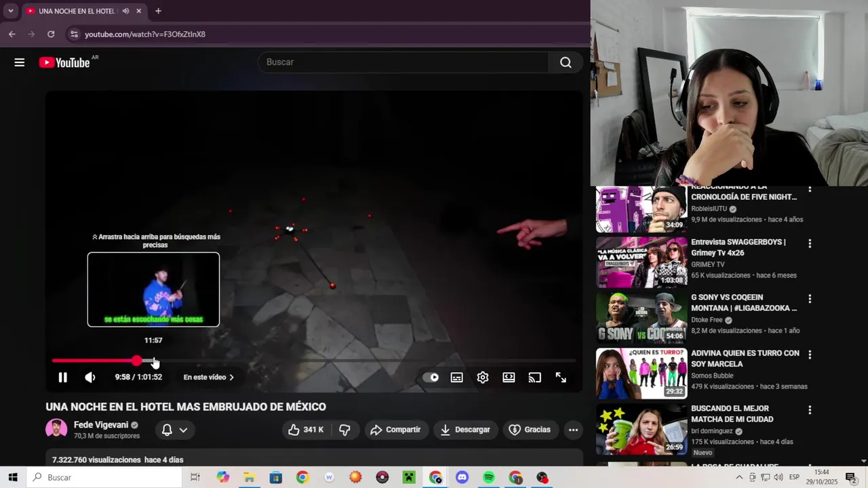The image size is (868, 488).
Task: Toggle autoplay switch in player
Action: [x=431, y=378]
